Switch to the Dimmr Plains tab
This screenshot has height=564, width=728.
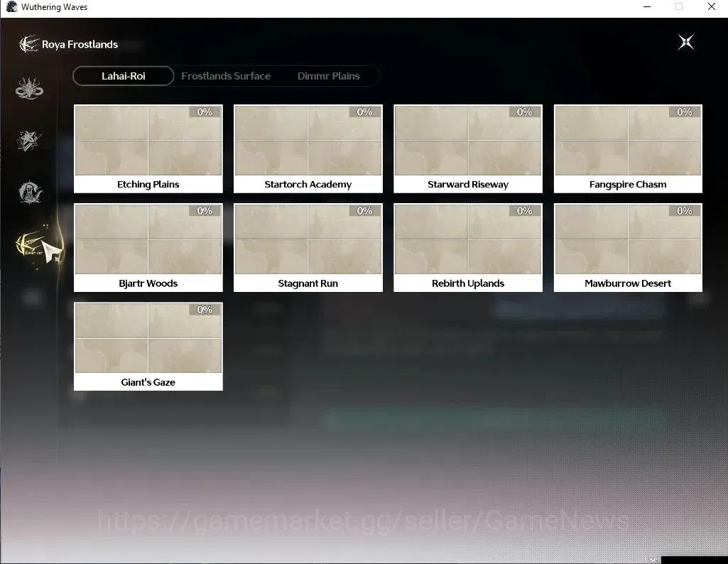click(x=328, y=76)
